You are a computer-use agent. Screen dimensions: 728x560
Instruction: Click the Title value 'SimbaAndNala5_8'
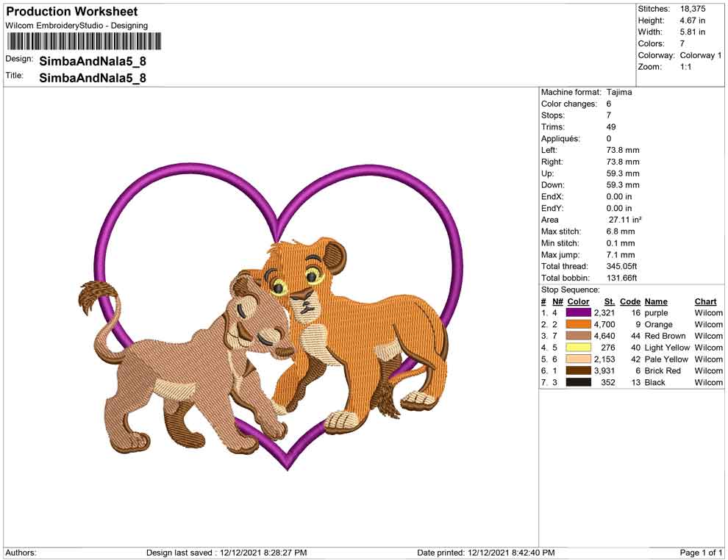pyautogui.click(x=93, y=77)
